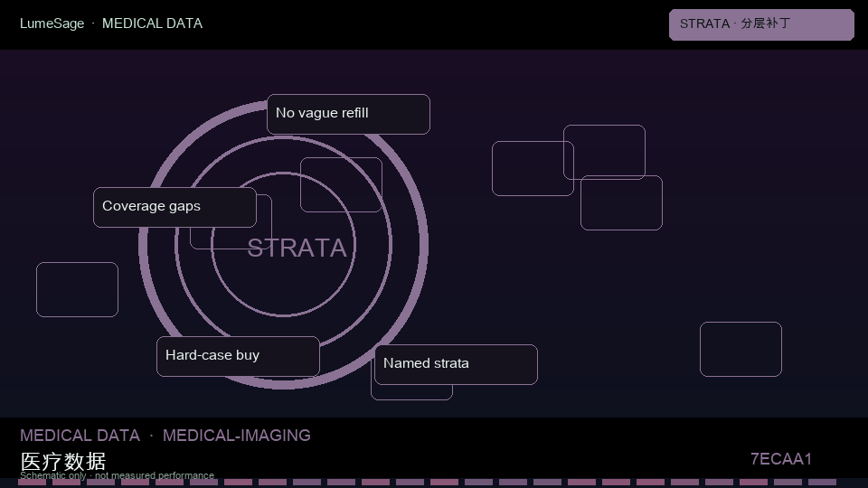Select the Coverage gaps label

175,207
